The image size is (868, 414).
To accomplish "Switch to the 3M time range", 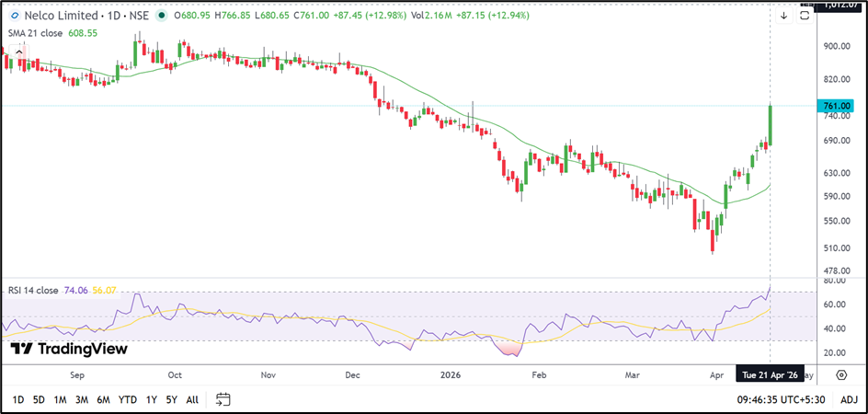I will click(82, 399).
